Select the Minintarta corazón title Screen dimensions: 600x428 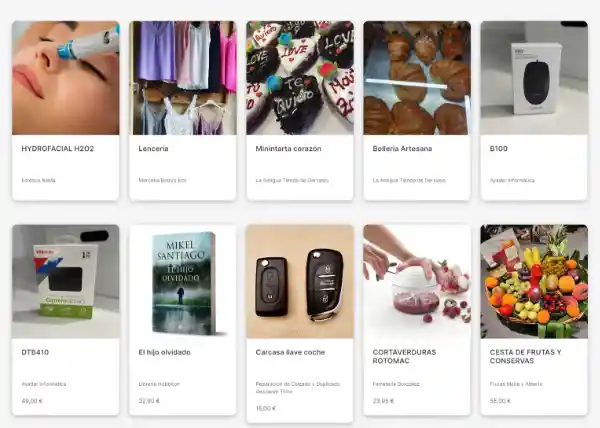(289, 149)
